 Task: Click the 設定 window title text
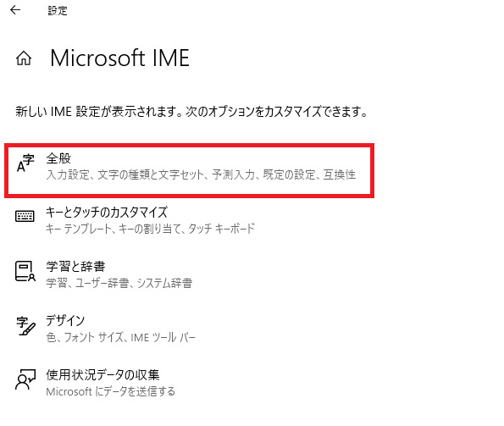58,11
